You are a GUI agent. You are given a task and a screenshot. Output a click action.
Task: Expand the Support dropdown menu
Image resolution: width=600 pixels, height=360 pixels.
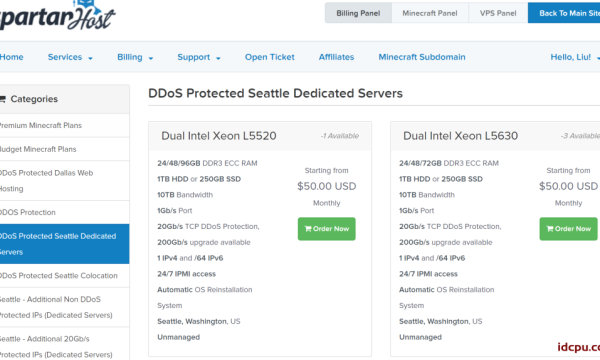coord(199,57)
